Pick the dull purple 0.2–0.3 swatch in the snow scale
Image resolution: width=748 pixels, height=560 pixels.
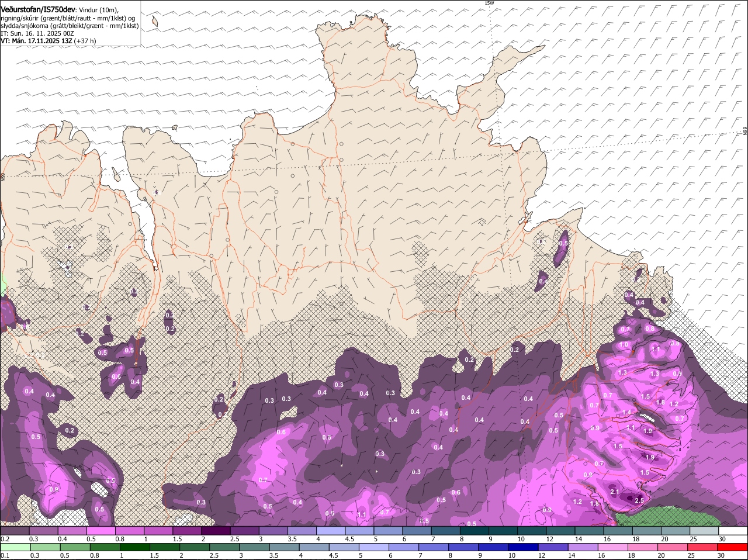pos(15,531)
